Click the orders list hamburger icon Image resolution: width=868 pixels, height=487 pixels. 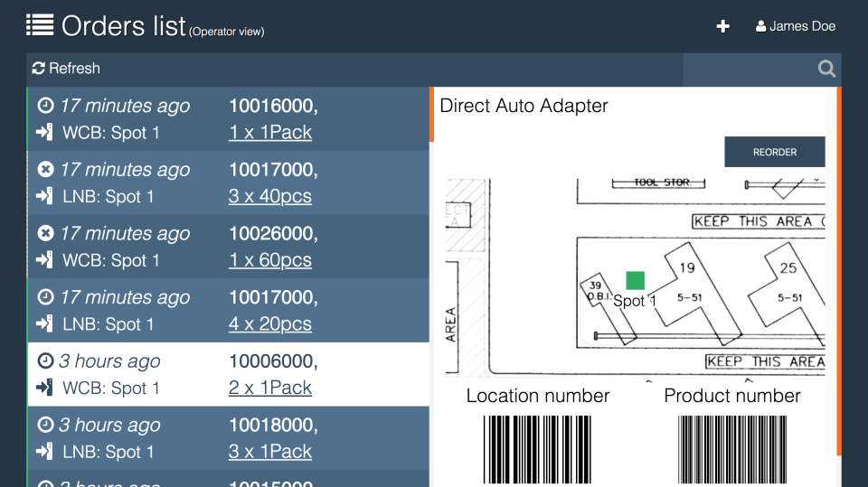click(40, 25)
